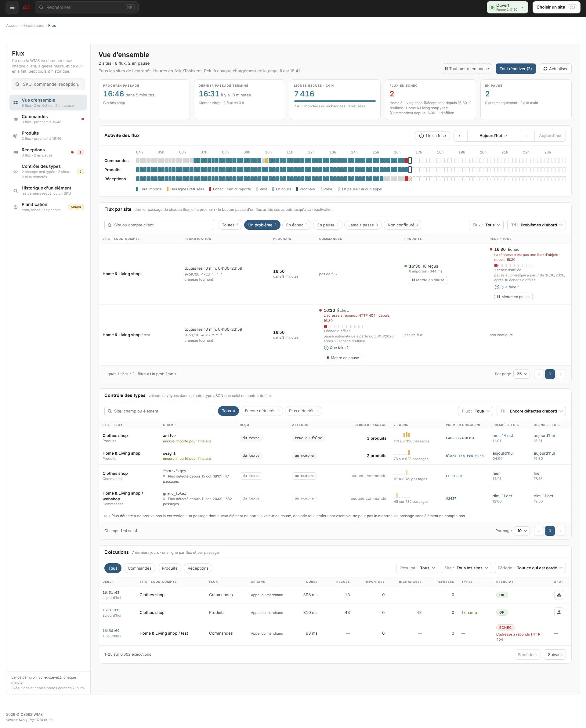Go to next day in Activité des flux
This screenshot has width=586, height=728.
pos(527,136)
